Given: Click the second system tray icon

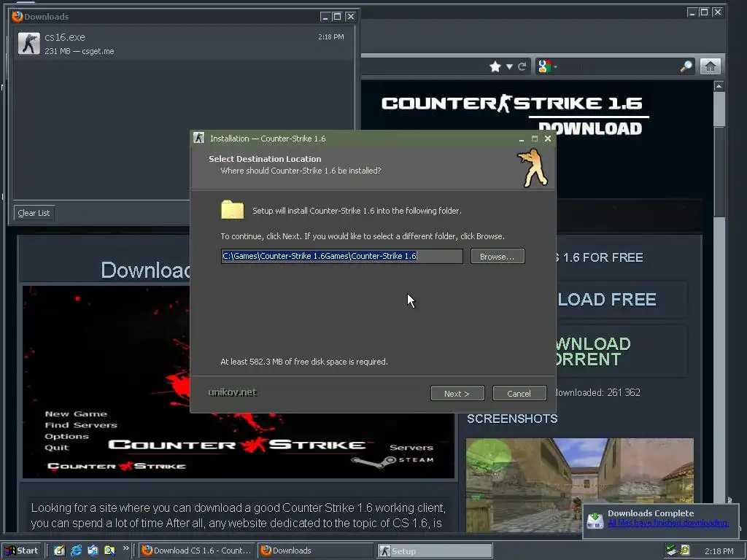Looking at the screenshot, I should click(685, 551).
